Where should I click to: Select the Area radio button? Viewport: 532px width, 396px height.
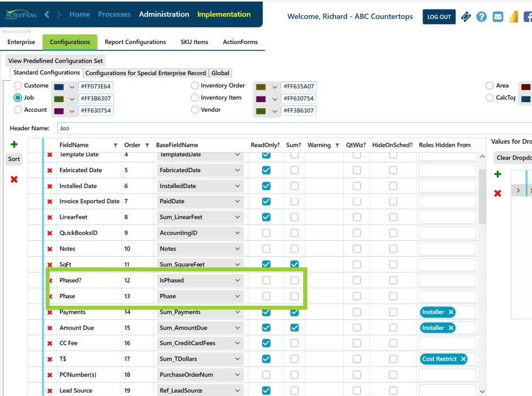coord(490,86)
